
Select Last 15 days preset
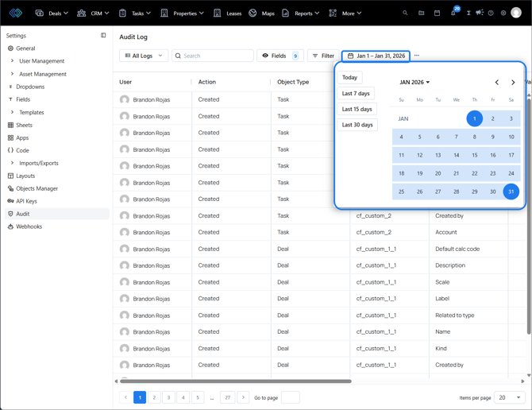(x=357, y=109)
